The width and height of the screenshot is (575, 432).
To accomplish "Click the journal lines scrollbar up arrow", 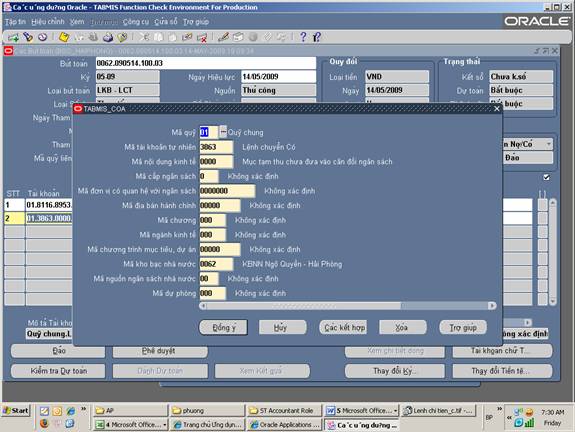I will pyautogui.click(x=553, y=202).
